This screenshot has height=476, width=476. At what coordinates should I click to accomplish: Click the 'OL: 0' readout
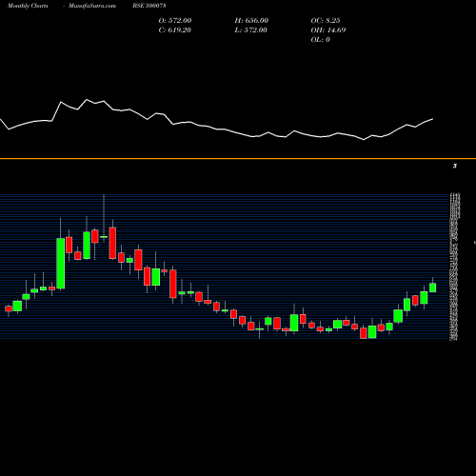(320, 40)
